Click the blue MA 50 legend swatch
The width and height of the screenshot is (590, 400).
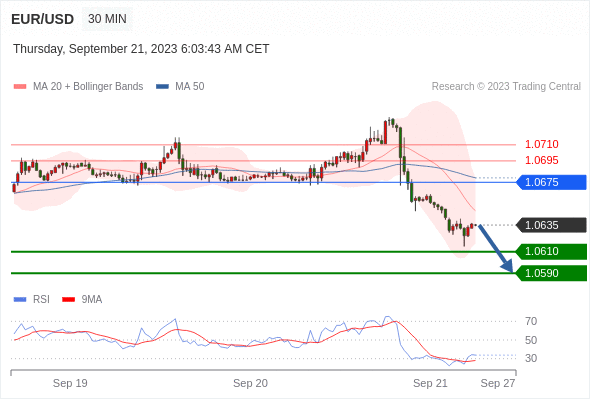162,87
